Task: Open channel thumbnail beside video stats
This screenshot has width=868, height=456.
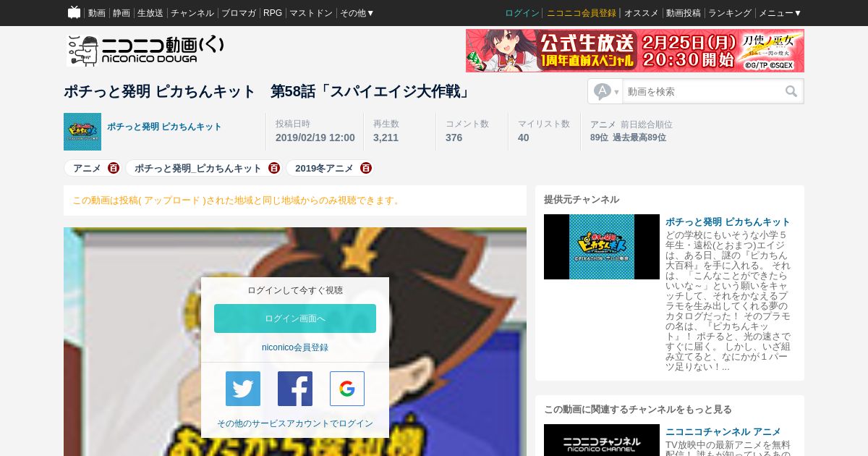Action: point(82,132)
